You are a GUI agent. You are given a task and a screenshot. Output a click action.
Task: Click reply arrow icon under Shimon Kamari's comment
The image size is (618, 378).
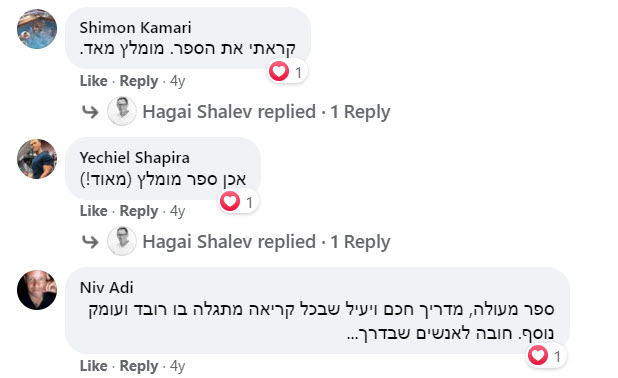pyautogui.click(x=90, y=112)
